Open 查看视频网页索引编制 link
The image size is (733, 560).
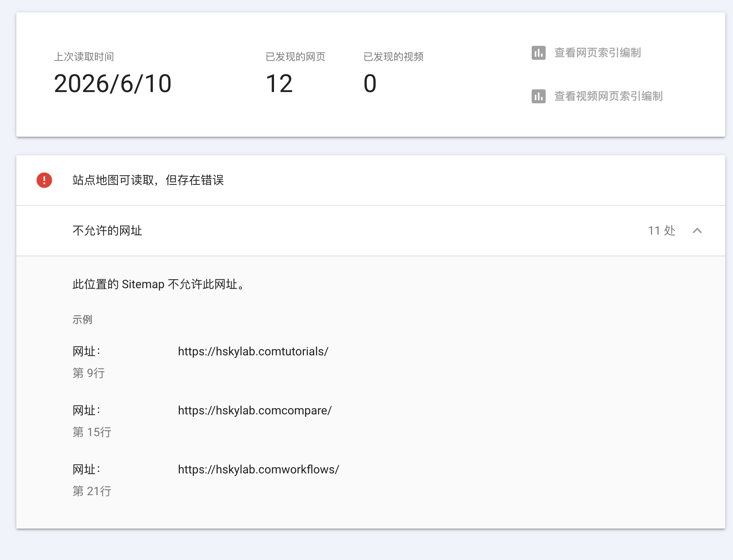point(608,96)
